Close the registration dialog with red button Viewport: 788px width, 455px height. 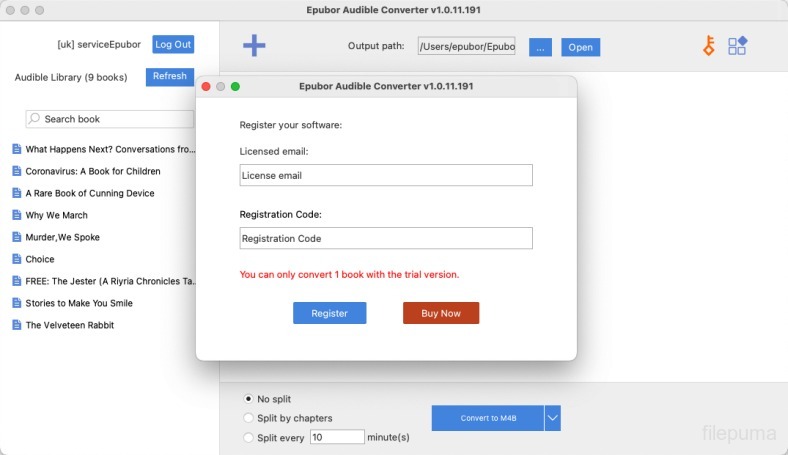point(206,86)
